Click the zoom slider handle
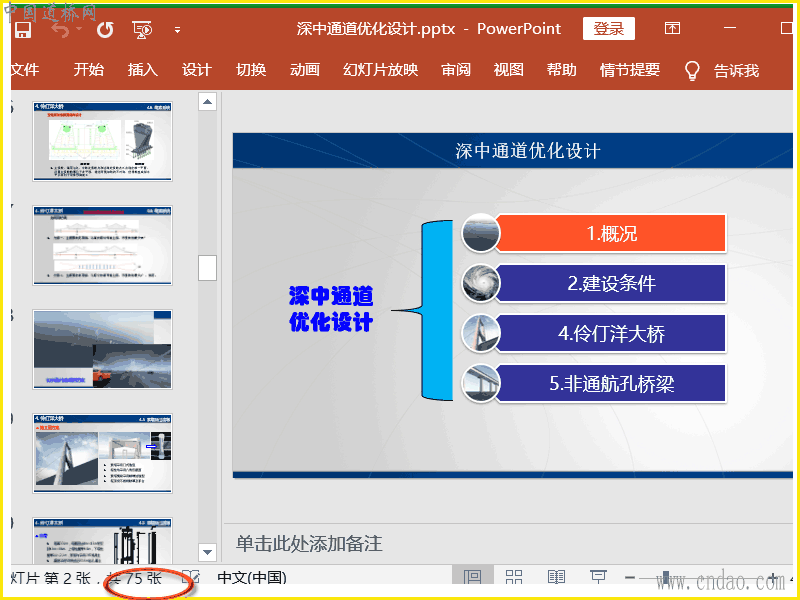Screen dimensions: 800x600 665,578
